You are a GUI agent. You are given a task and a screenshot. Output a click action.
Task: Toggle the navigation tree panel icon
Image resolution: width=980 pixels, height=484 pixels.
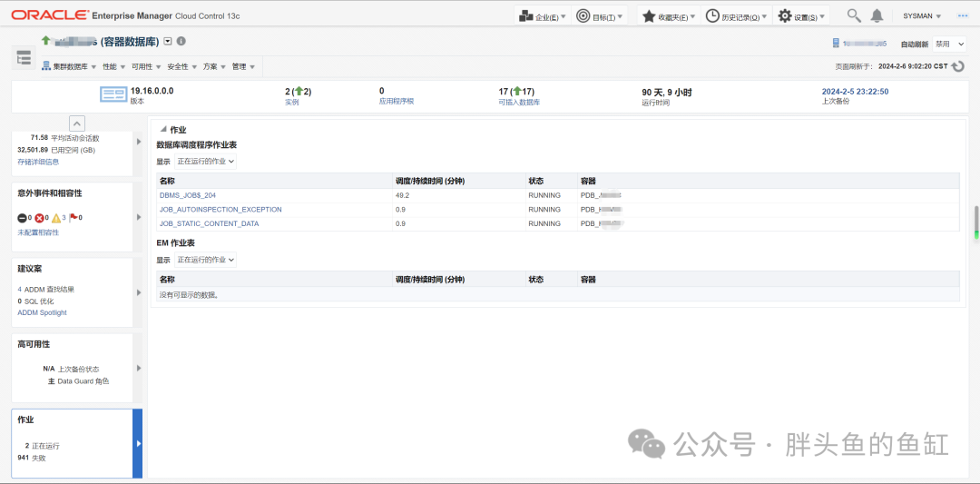click(24, 57)
